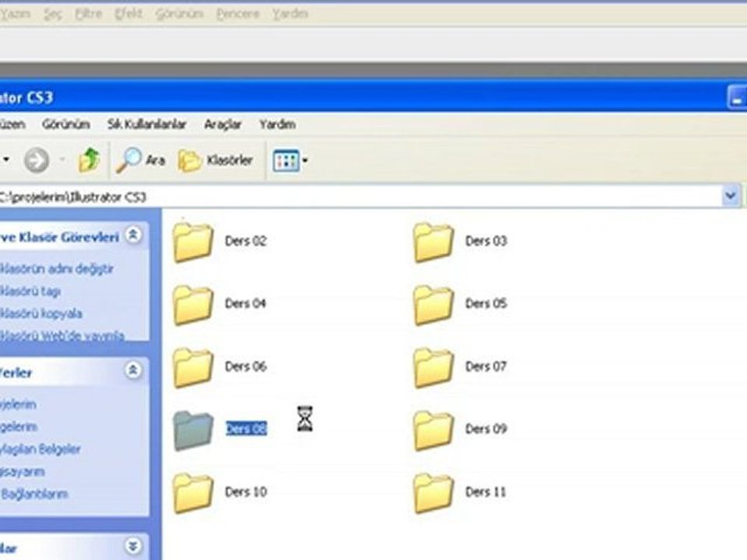Screen dimensions: 747x560
Task: Collapse the Klasör Görevleri panel
Action: click(134, 236)
